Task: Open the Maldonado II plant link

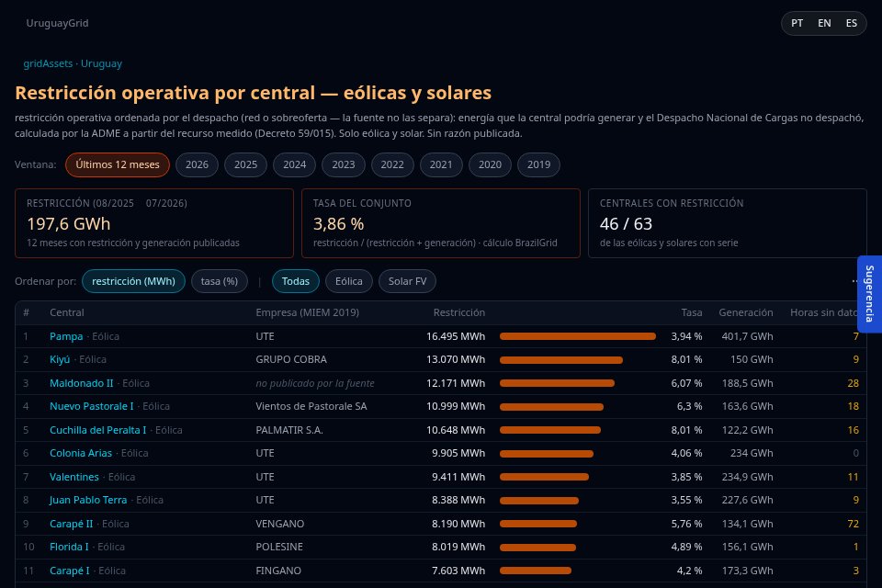Action: 81,383
